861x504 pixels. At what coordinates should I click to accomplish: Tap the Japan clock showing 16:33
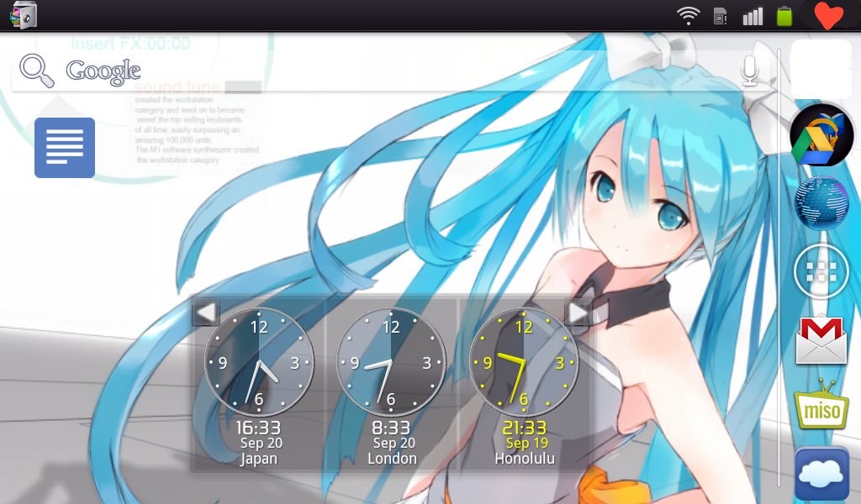[259, 361]
